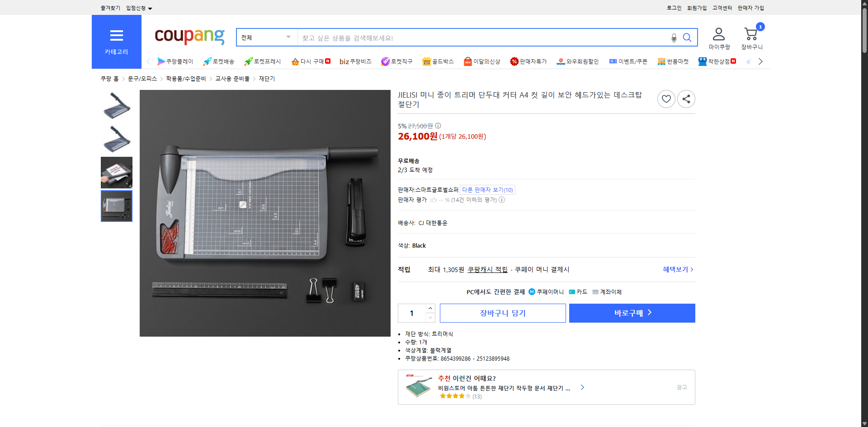868x427 pixels.
Task: Click the 이벤트/쿠폰 navigation icon
Action: tap(613, 61)
